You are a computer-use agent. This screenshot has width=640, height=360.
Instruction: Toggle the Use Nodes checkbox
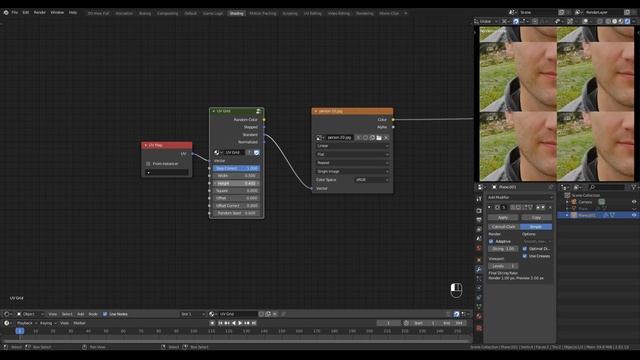[x=105, y=314]
